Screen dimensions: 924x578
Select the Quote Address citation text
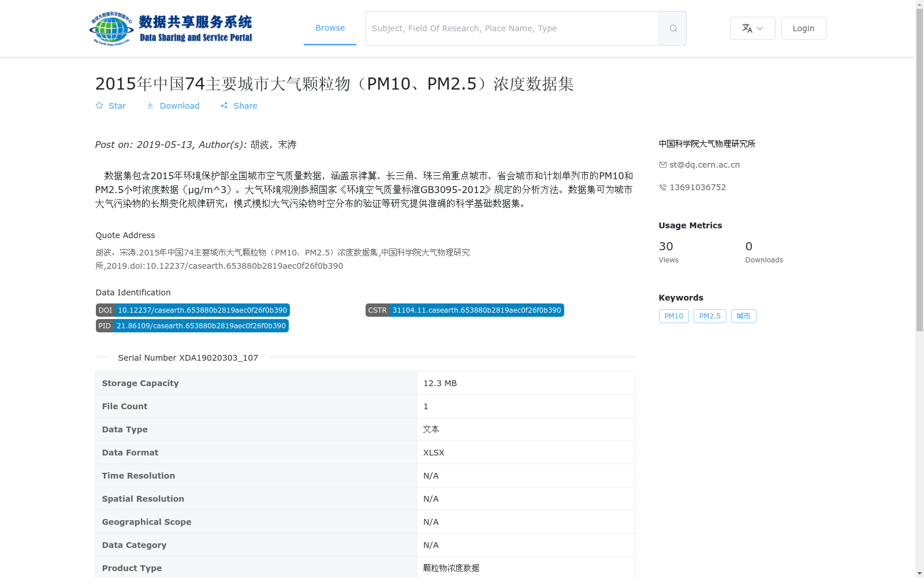pos(283,259)
